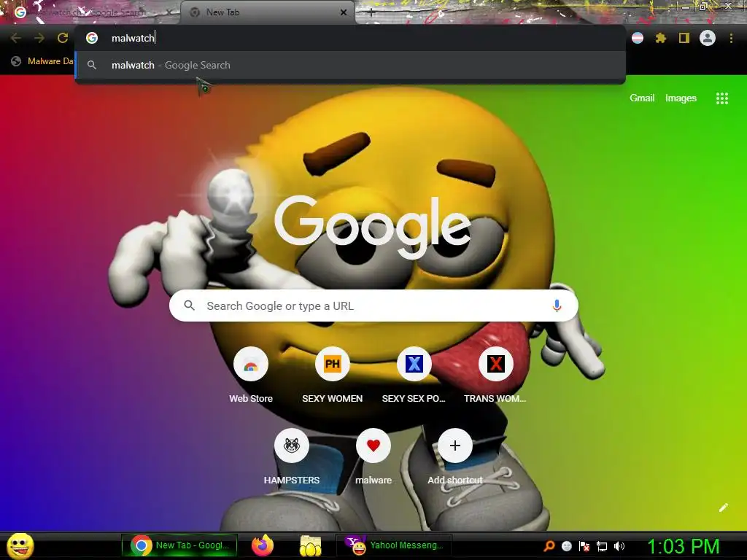
Task: Click the Google logo
Action: click(373, 227)
